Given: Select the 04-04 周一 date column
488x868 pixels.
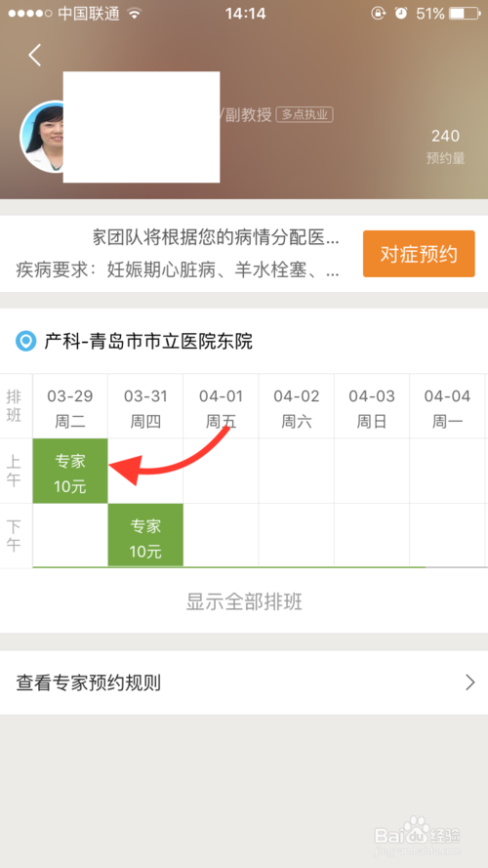Looking at the screenshot, I should pos(447,408).
